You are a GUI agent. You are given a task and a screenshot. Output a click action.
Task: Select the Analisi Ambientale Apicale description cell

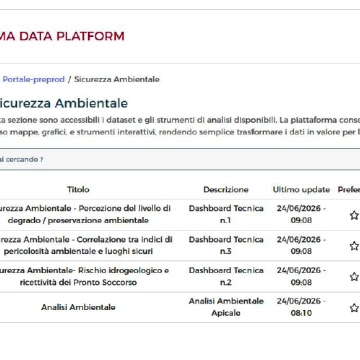(226, 307)
